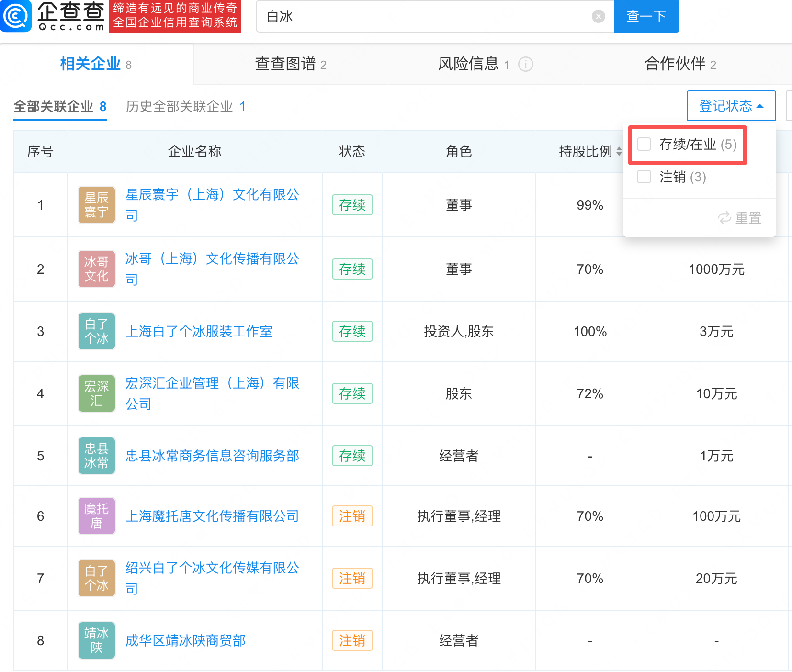Screen dimensions: 792x672
Task: Clear the search box using the x icon
Action: (598, 16)
